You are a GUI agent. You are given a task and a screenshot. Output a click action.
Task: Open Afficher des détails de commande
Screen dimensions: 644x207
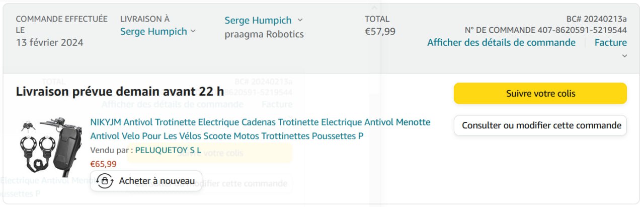501,42
